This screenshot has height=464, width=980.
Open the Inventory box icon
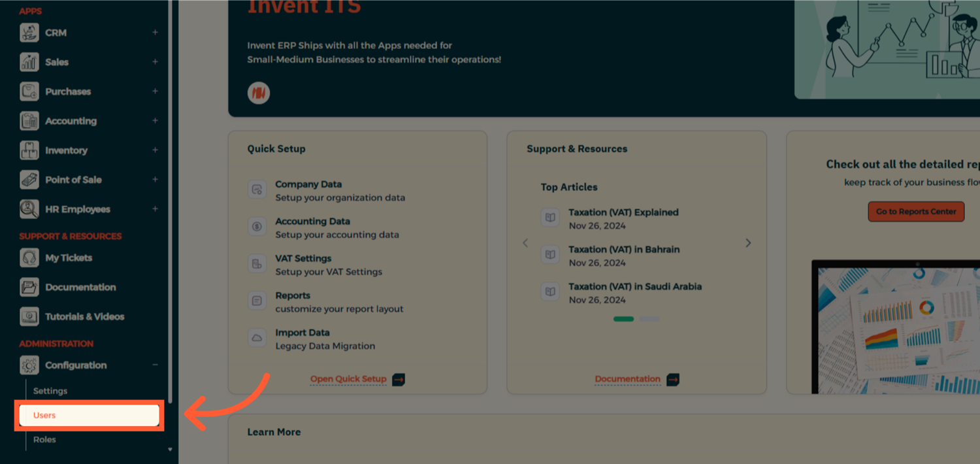[29, 150]
